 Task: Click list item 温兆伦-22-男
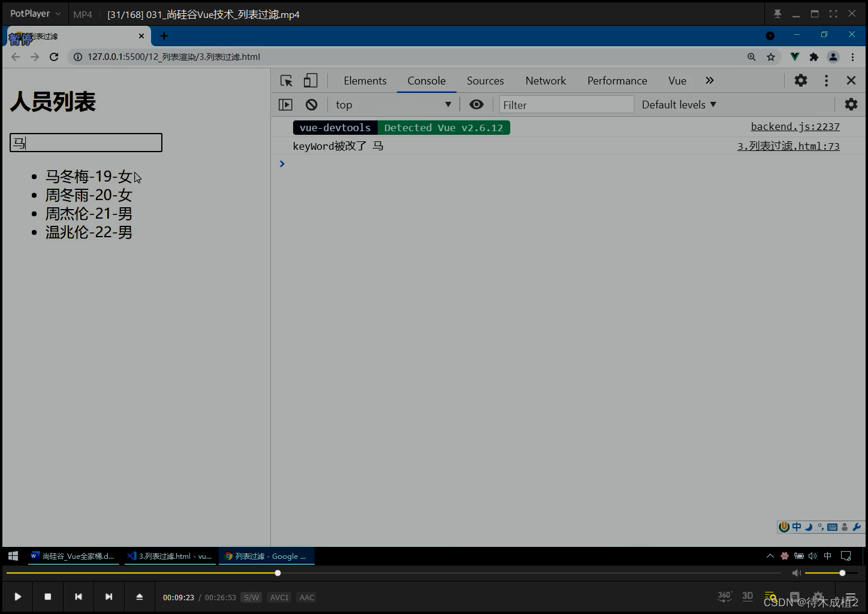[x=89, y=232]
